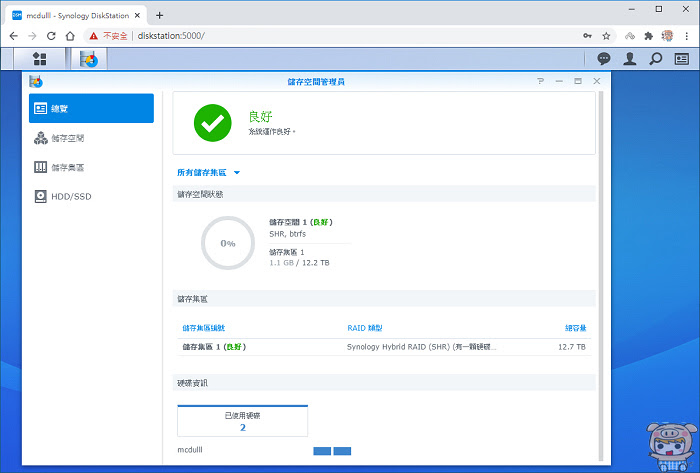This screenshot has height=473, width=700.
Task: Click saved password key icon
Action: pos(588,36)
